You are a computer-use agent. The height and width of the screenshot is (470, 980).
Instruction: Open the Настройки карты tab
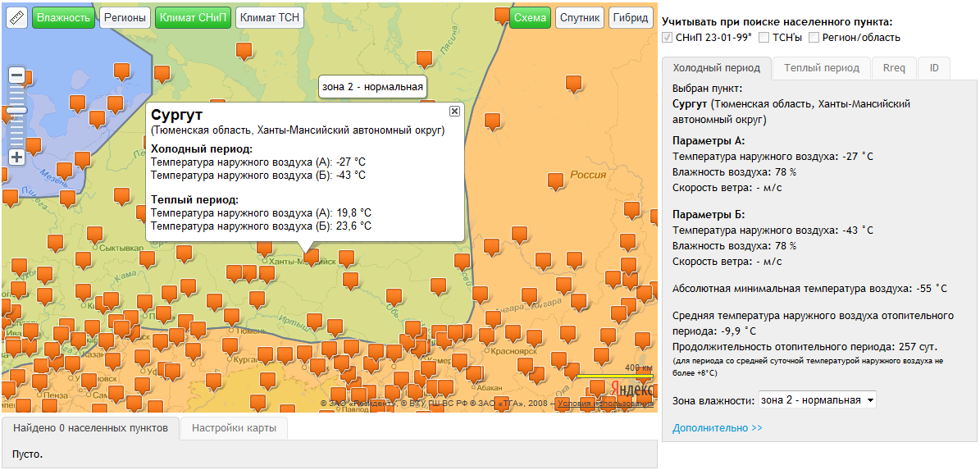(x=234, y=428)
